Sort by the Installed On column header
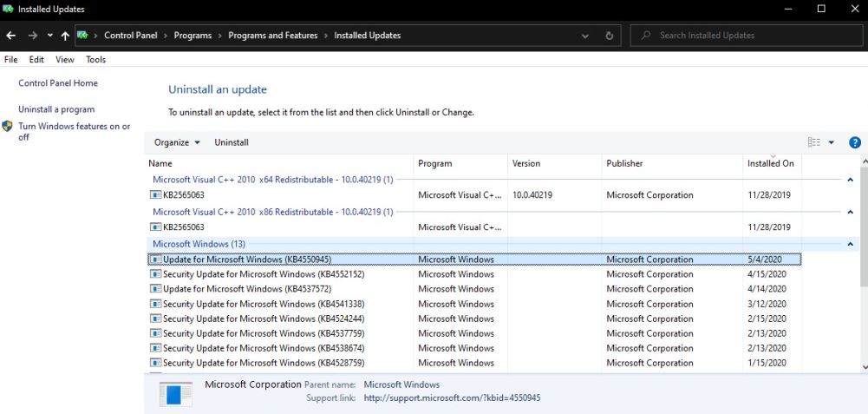The image size is (868, 414). (772, 163)
